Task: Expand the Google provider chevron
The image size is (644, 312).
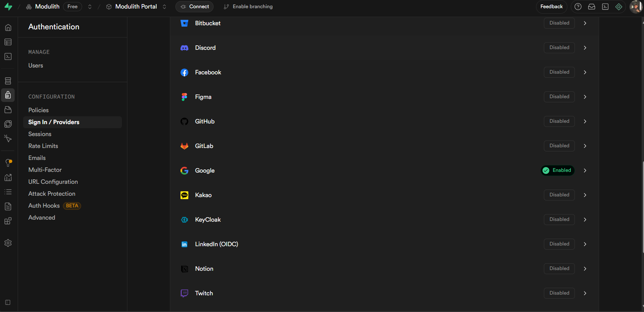Action: [585, 170]
